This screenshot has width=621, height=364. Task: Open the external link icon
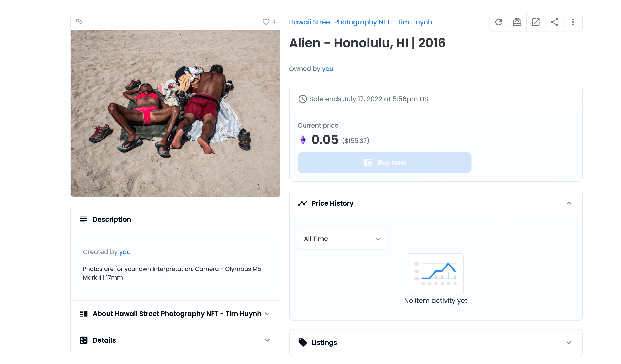536,22
